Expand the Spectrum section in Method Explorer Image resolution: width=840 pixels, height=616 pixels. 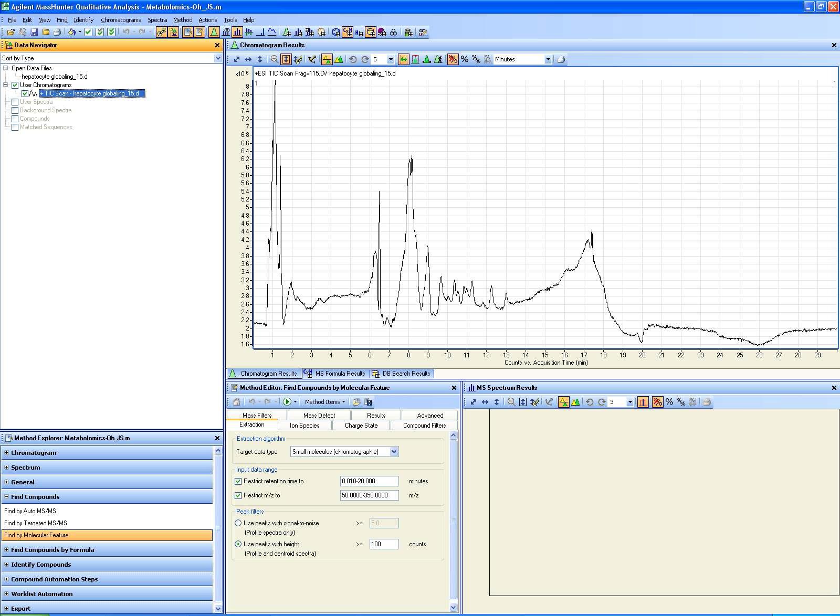(x=6, y=468)
